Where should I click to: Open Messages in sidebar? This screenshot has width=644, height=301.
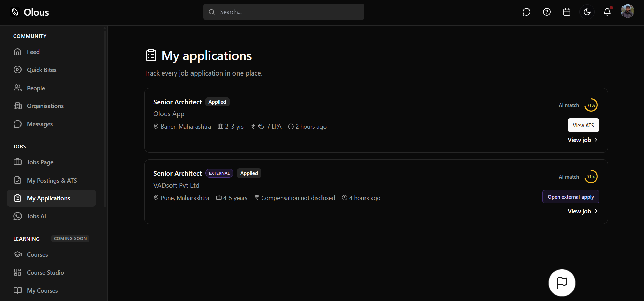click(51, 124)
